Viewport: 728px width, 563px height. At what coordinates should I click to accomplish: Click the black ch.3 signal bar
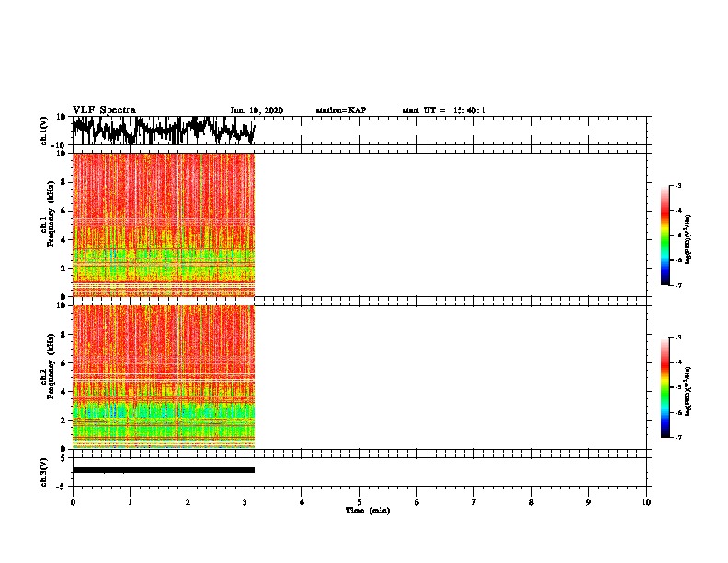(164, 470)
